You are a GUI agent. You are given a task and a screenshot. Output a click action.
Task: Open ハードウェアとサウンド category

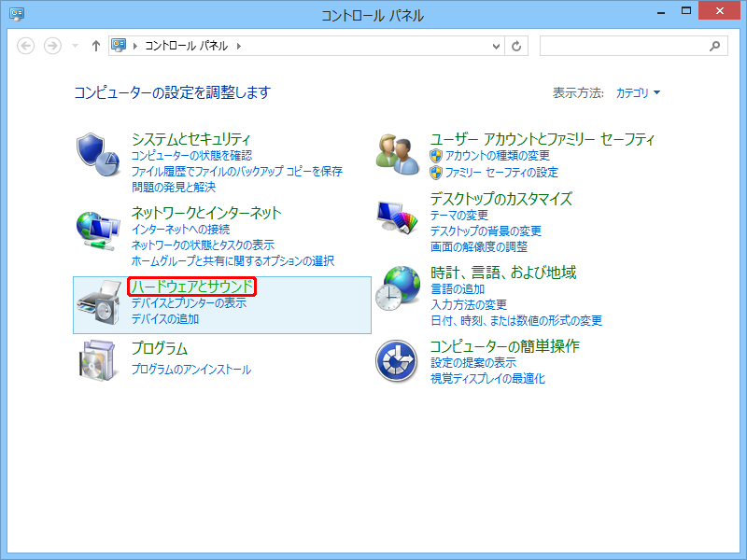192,287
